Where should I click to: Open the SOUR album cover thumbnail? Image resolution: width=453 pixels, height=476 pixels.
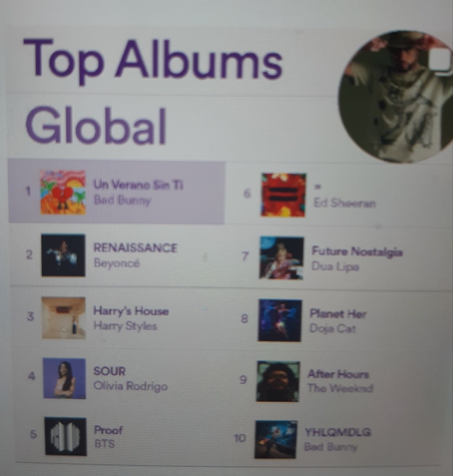65,378
